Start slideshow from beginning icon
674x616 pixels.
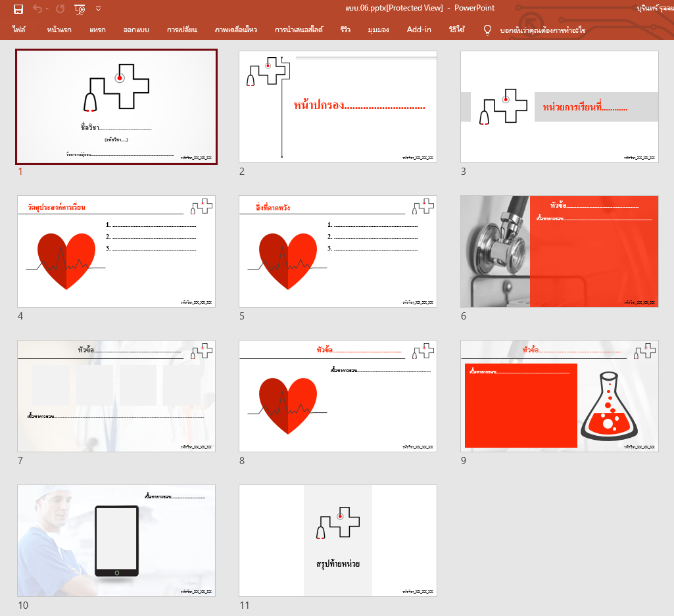pos(80,9)
